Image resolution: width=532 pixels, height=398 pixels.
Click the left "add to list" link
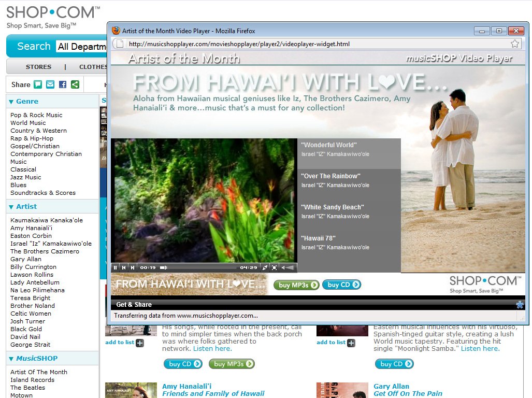point(120,343)
